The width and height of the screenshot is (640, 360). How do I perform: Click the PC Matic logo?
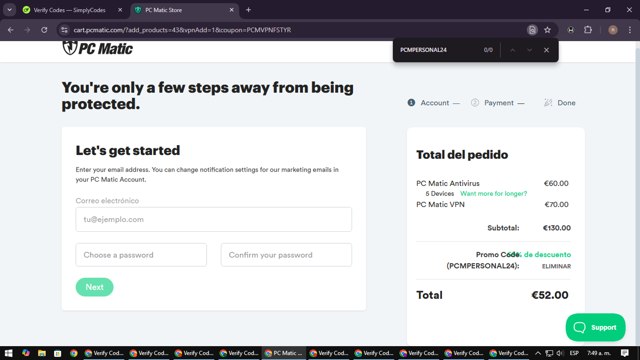[98, 48]
